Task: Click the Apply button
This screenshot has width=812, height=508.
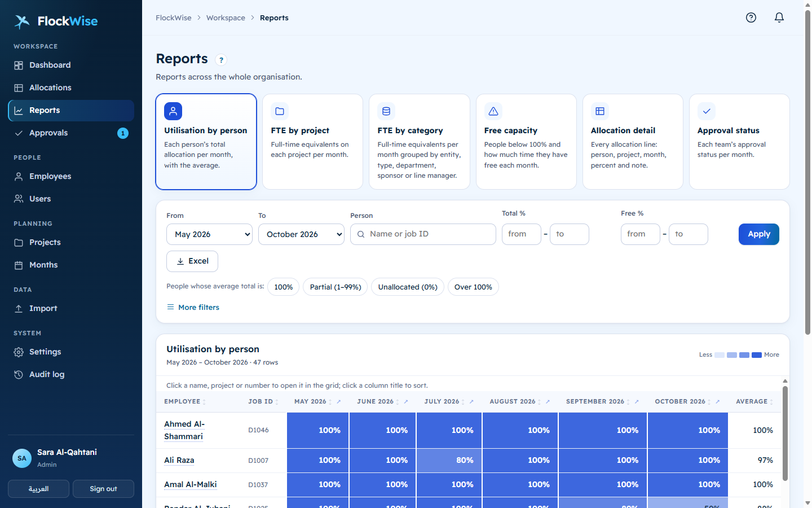Action: pos(759,234)
